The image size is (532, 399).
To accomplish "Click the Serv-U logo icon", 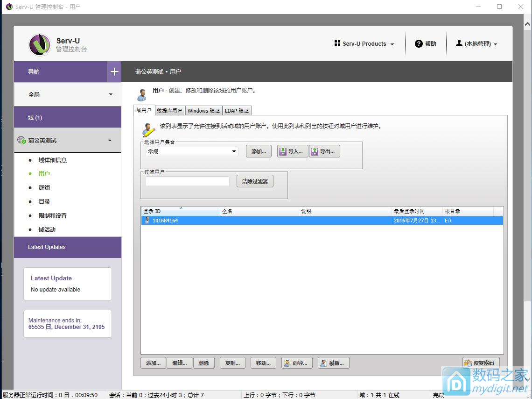I will 40,44.
